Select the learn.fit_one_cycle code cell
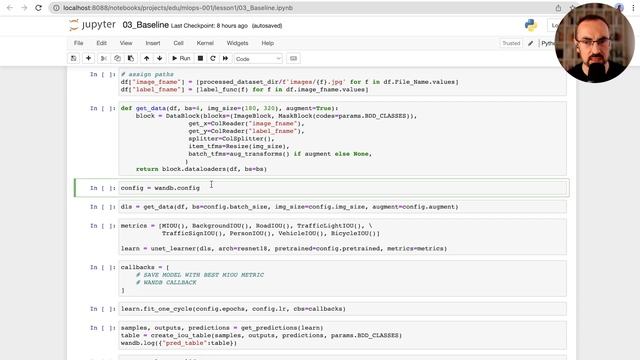The width and height of the screenshot is (640, 360). [342, 309]
